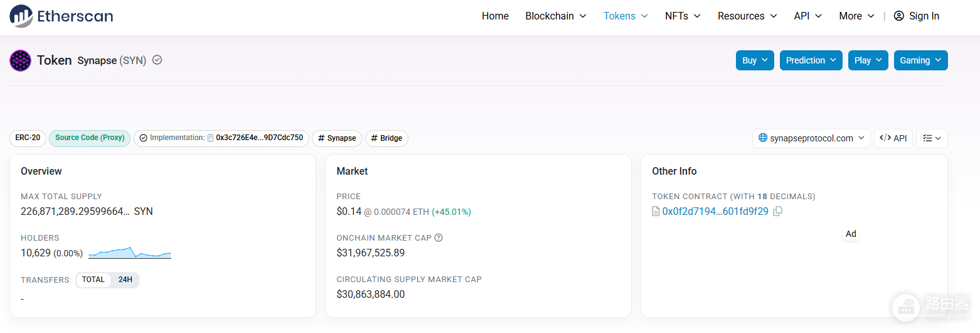The width and height of the screenshot is (980, 333).
Task: Click the Etherscan logo
Action: click(x=61, y=16)
